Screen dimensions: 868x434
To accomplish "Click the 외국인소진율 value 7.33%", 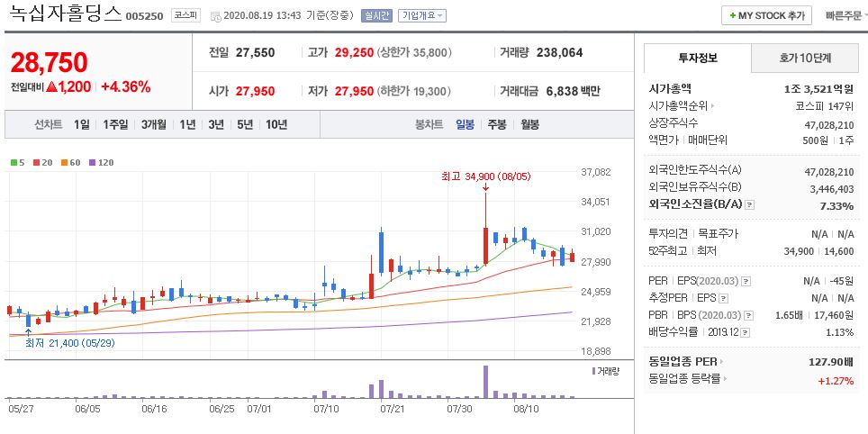I will click(x=836, y=206).
